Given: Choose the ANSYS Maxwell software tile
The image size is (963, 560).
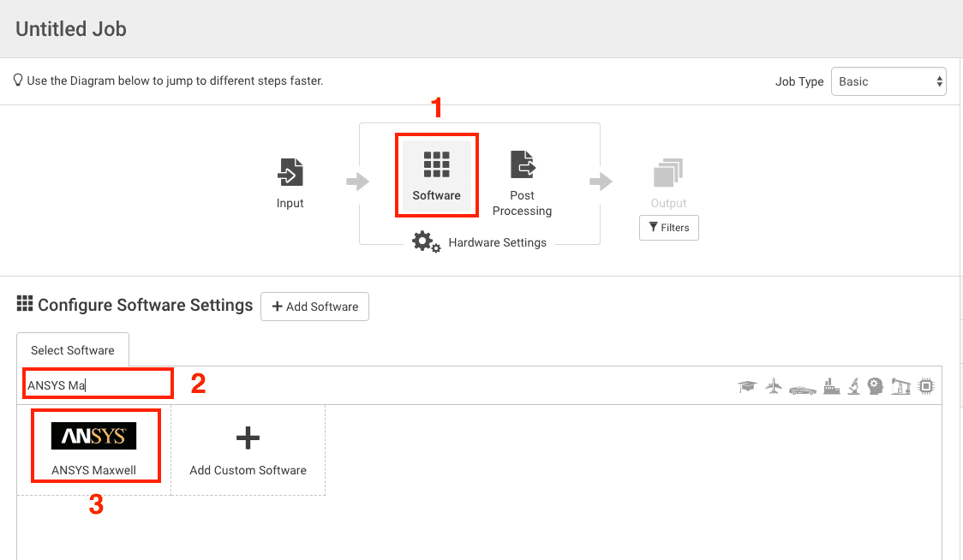Looking at the screenshot, I should 94,450.
